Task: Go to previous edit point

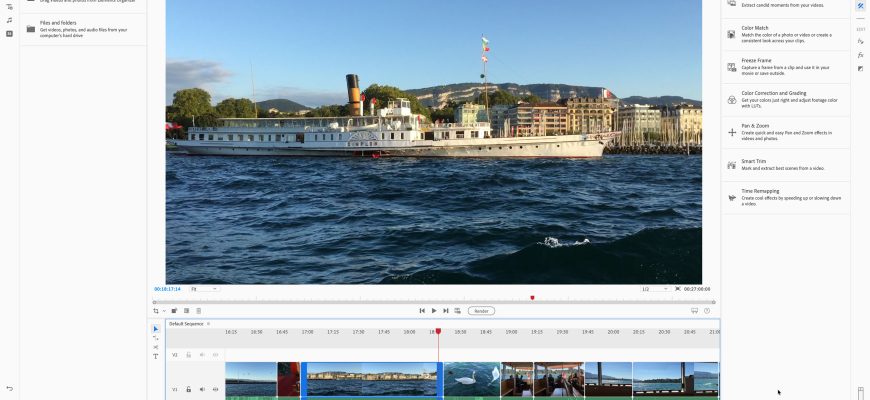Action: click(422, 311)
